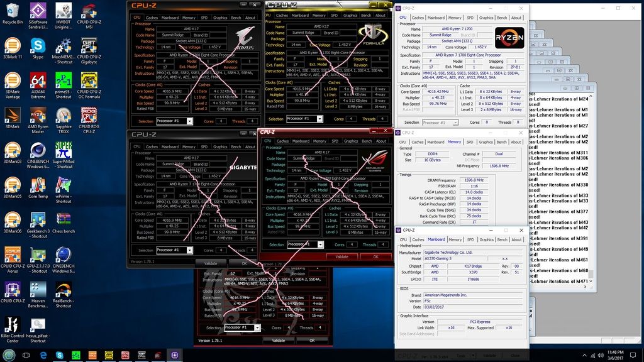Launch SiSoftware Sandra from the desktop
644x362 pixels.
38,16
